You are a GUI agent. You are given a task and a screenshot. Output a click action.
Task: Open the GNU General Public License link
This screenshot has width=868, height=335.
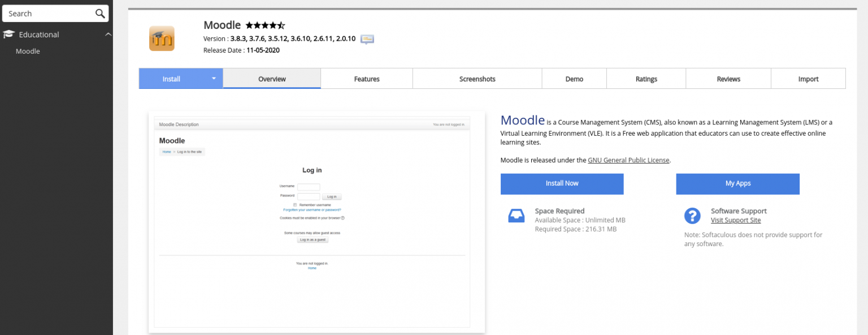(x=628, y=160)
